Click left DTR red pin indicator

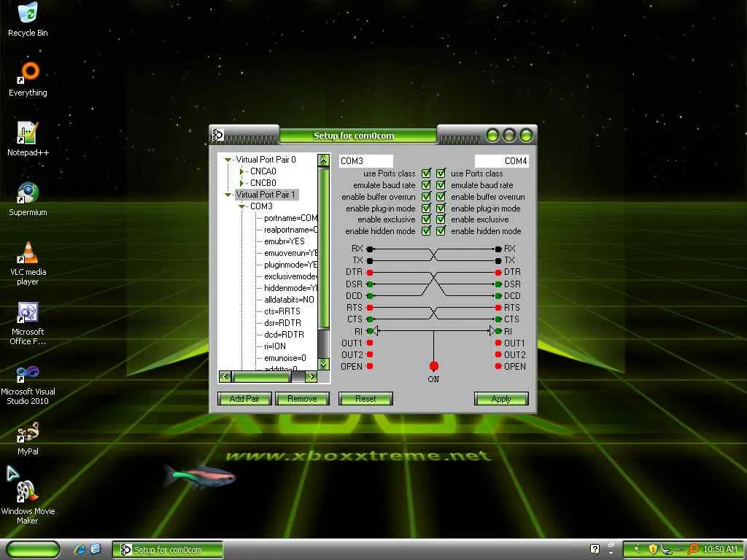pyautogui.click(x=370, y=273)
